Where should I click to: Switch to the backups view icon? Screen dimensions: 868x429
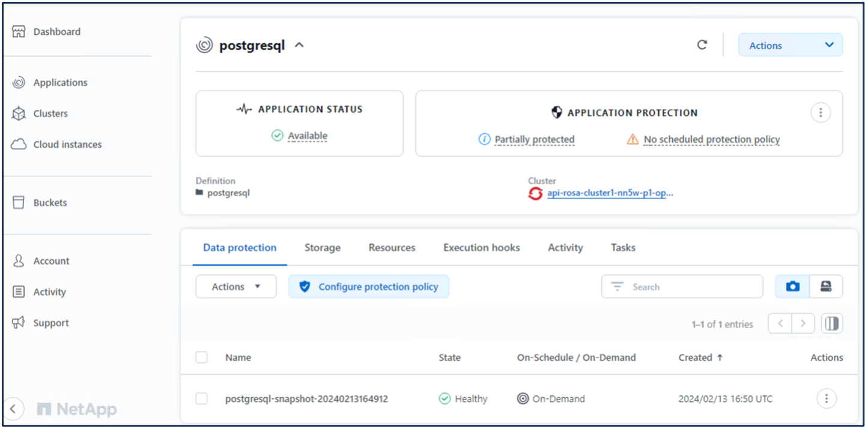click(x=826, y=287)
